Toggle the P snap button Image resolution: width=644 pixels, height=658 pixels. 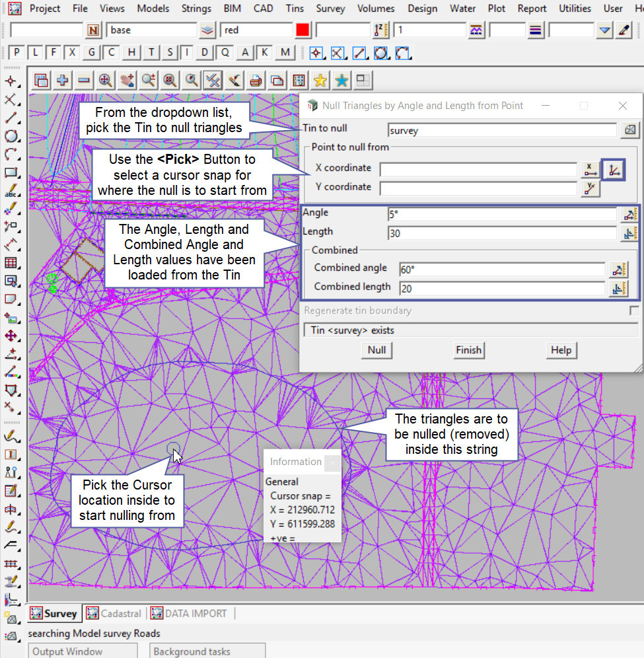(x=17, y=53)
